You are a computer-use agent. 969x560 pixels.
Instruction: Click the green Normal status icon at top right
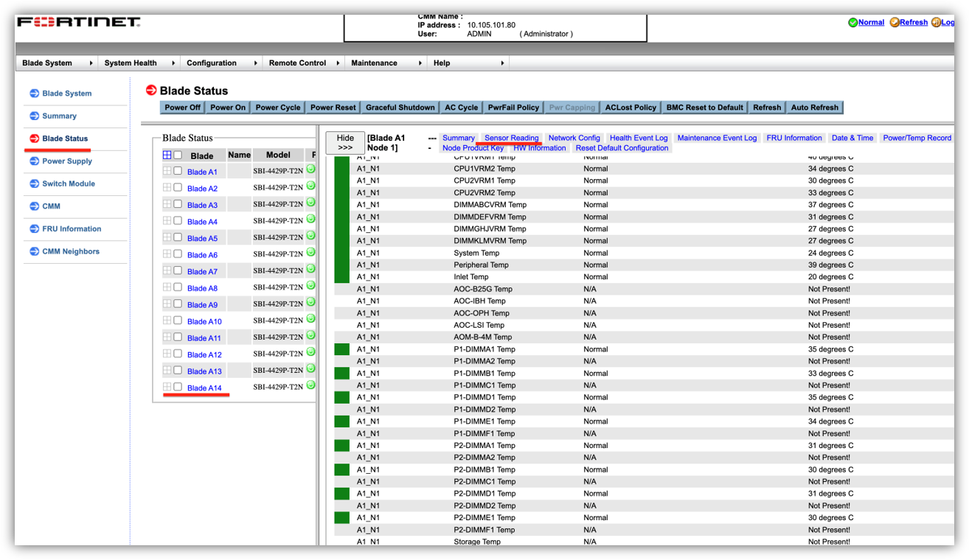click(852, 23)
